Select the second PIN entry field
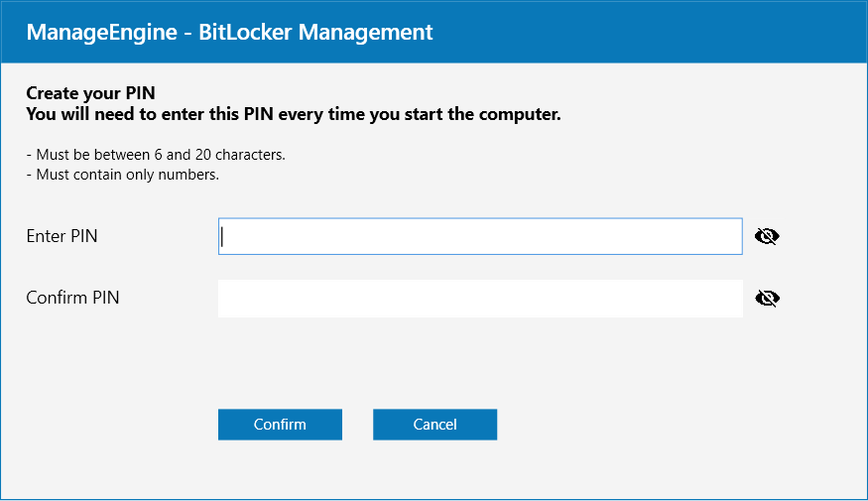This screenshot has width=868, height=501. click(480, 299)
